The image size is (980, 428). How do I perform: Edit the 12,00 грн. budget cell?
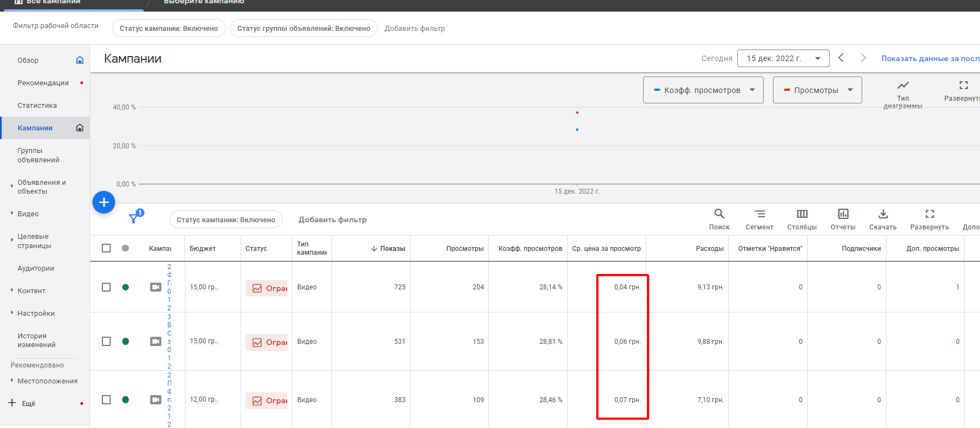(204, 400)
